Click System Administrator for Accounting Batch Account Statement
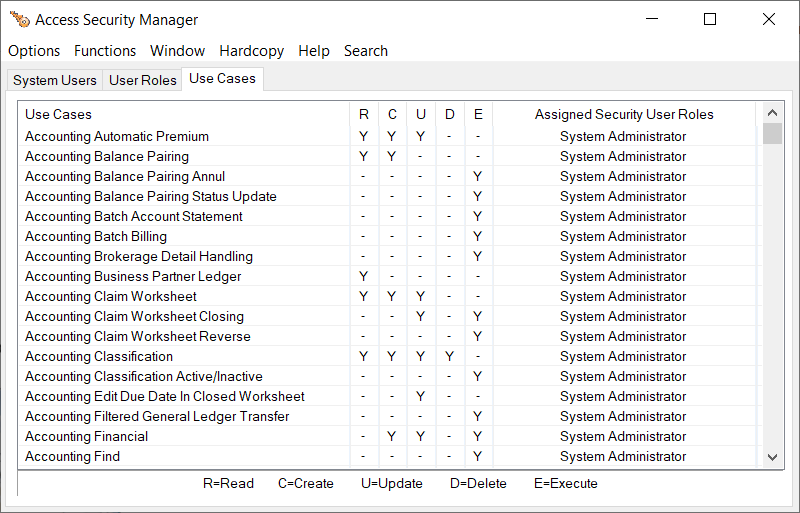The image size is (800, 513). pyautogui.click(x=623, y=216)
